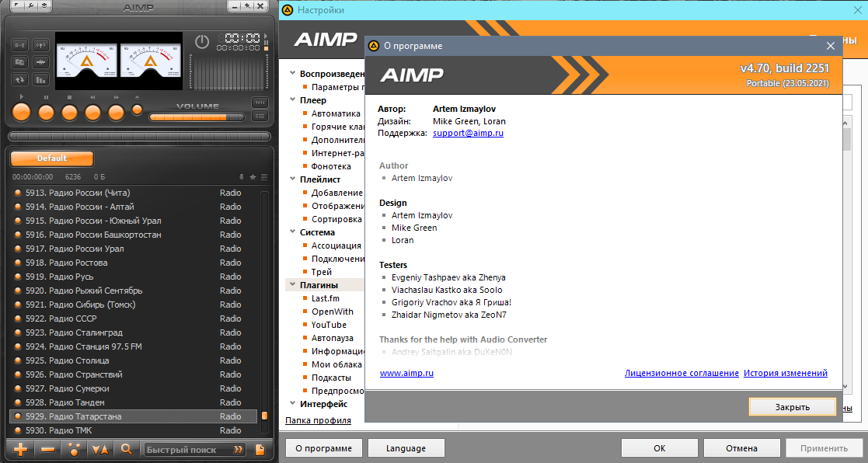Viewport: 868px width, 463px height.
Task: Open Подкасты plugin settings
Action: [331, 378]
